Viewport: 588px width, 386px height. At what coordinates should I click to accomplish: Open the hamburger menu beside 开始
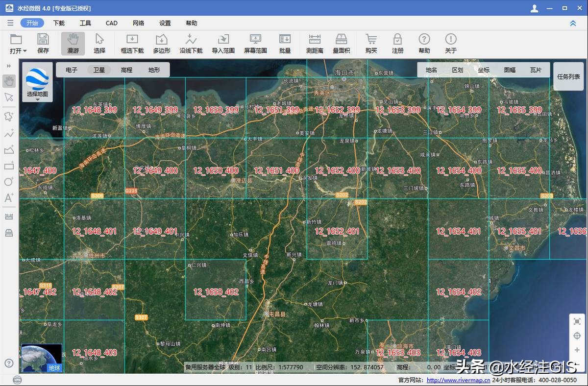(x=10, y=23)
